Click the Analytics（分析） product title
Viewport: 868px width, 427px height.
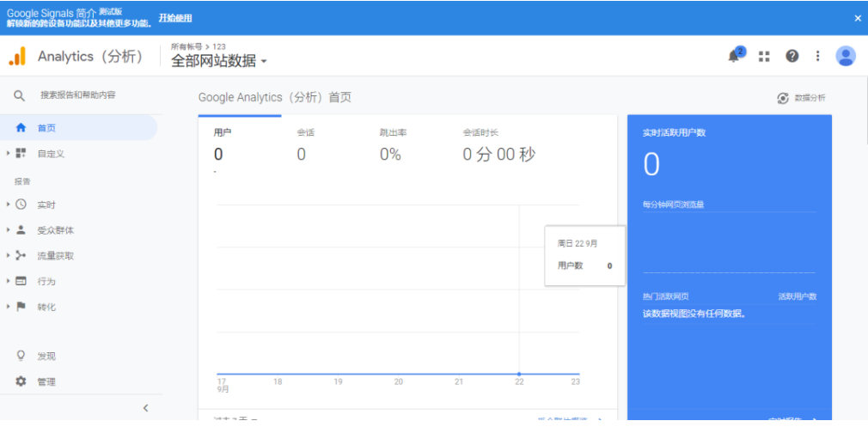coord(91,57)
